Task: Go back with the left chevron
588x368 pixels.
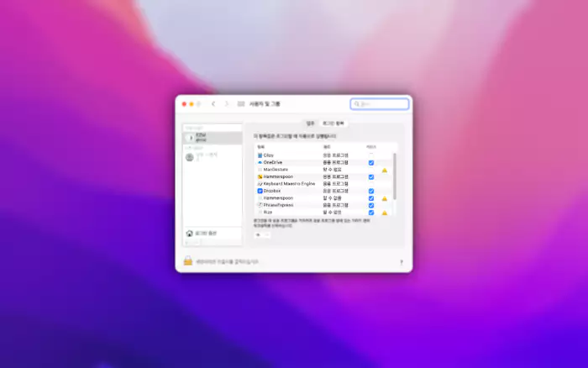Action: tap(213, 104)
